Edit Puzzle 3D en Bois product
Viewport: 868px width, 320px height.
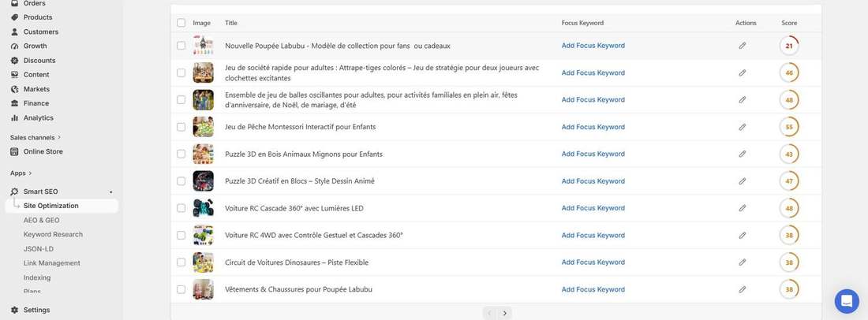tap(743, 154)
